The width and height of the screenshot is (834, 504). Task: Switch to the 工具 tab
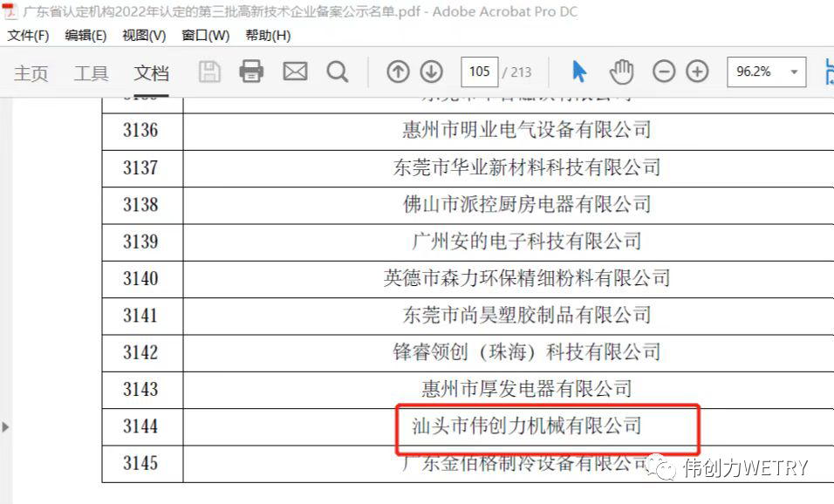91,73
